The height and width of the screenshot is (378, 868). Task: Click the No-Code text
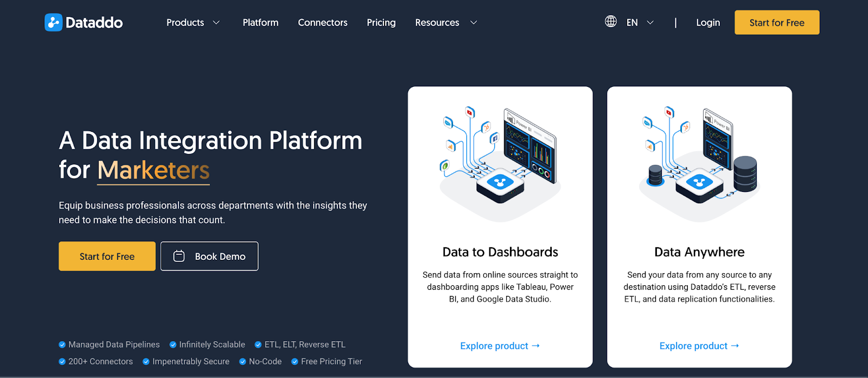pyautogui.click(x=265, y=362)
